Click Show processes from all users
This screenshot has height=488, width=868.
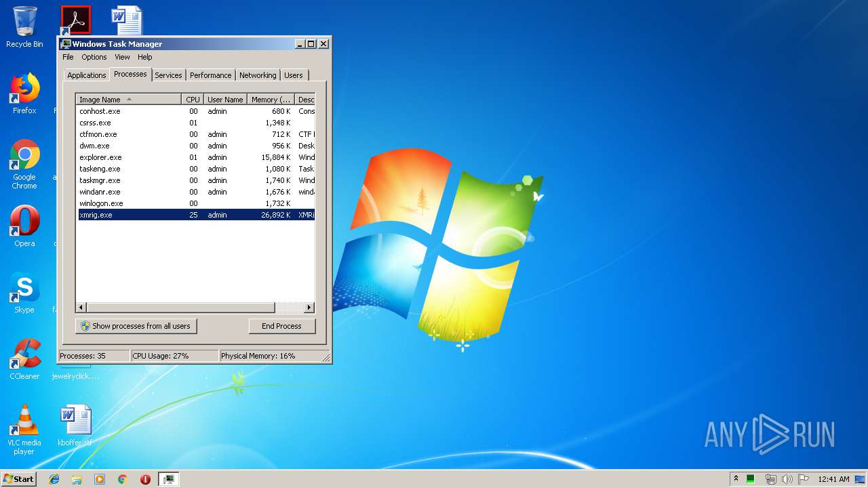tap(136, 326)
